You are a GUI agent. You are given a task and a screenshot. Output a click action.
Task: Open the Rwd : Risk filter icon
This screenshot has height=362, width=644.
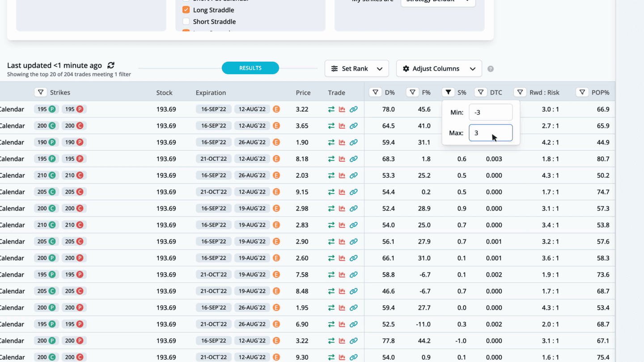click(x=520, y=92)
